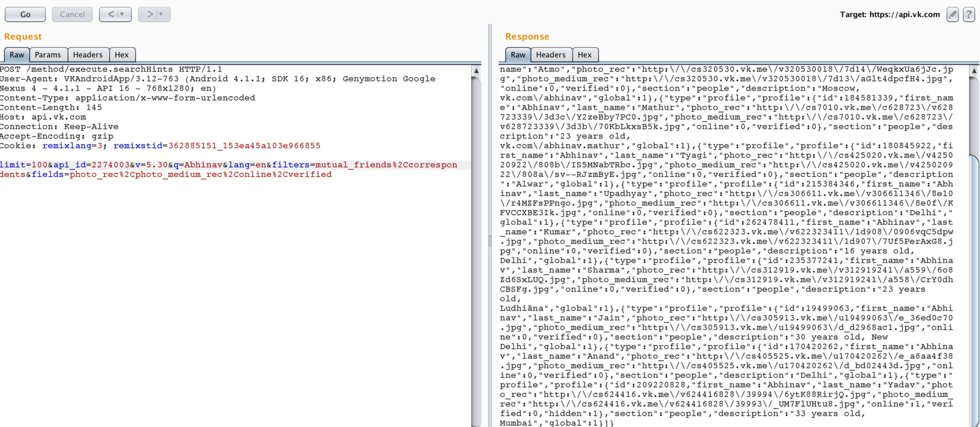980x427 pixels.
Task: Switch to Hex tab in Response panel
Action: click(585, 55)
